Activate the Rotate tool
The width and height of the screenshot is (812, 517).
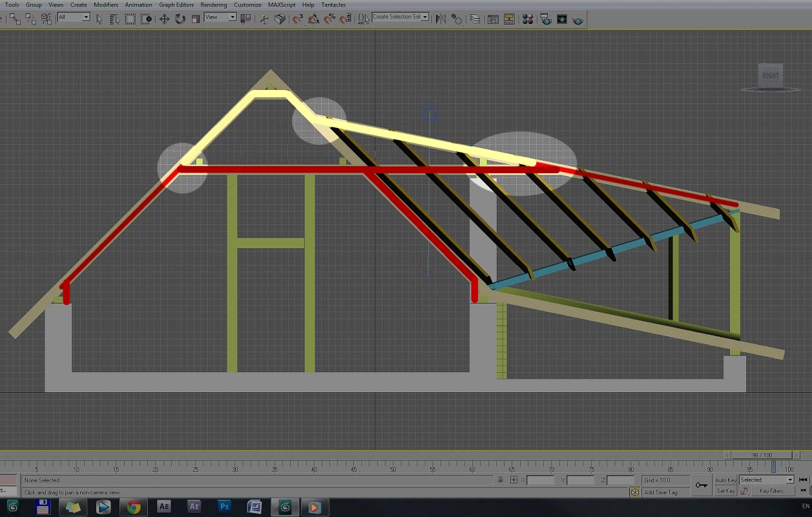(180, 19)
